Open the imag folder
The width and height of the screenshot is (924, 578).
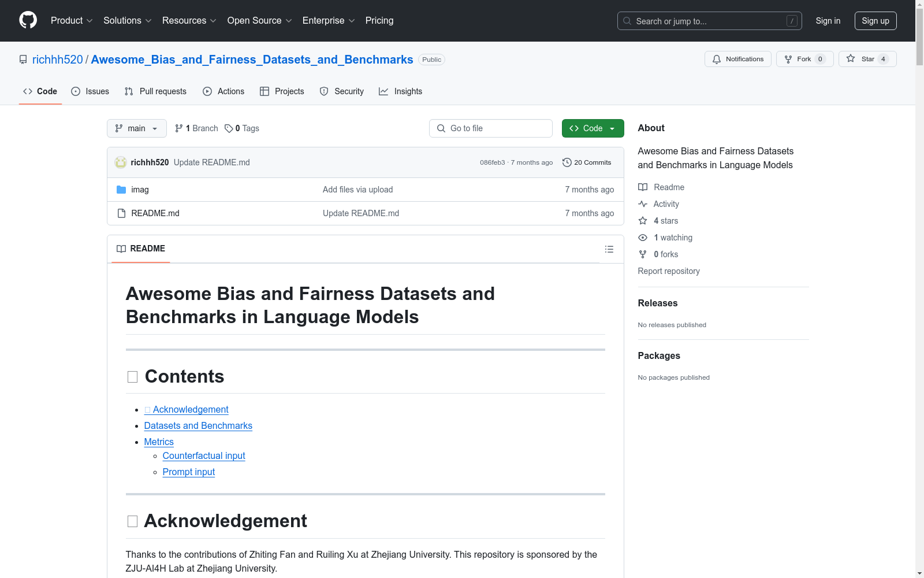click(x=140, y=190)
